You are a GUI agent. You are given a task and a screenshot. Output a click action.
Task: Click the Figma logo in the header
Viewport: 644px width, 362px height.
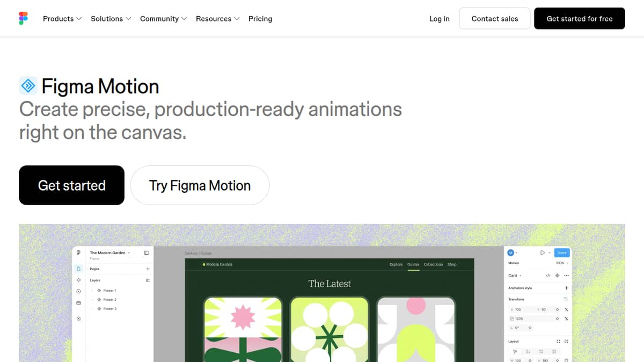(23, 18)
